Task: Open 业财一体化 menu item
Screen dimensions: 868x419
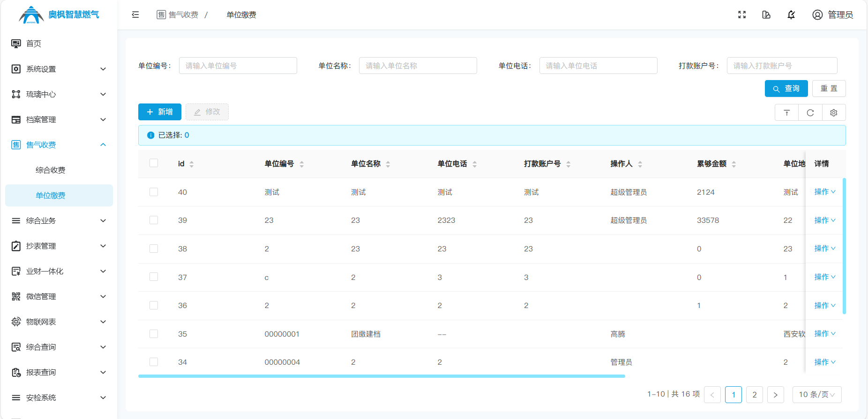Action: (x=59, y=271)
